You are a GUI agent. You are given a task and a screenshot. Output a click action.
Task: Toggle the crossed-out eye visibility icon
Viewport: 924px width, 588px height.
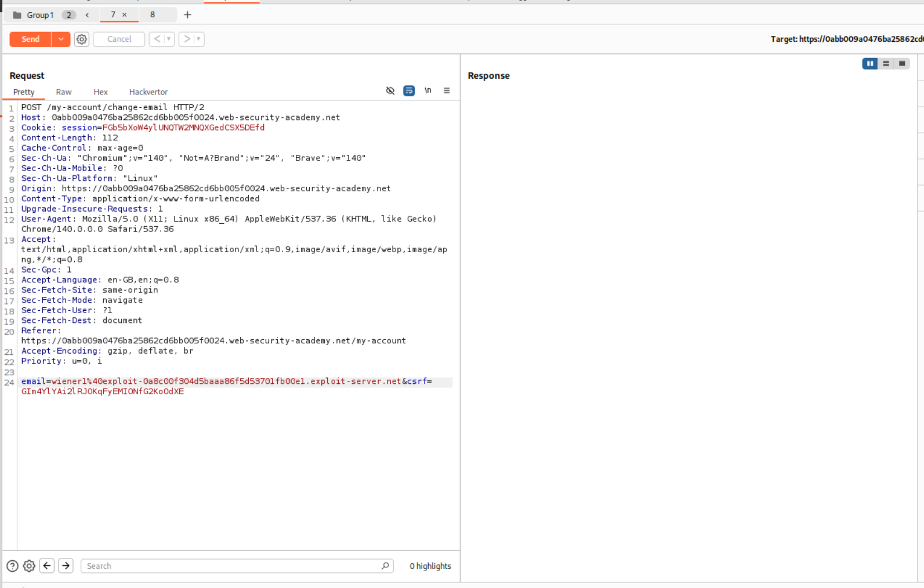point(390,90)
